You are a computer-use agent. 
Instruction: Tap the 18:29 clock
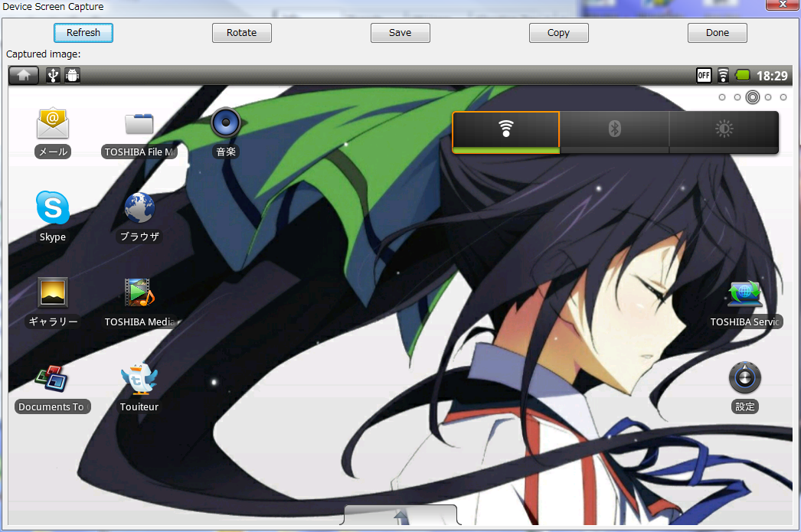tap(772, 76)
